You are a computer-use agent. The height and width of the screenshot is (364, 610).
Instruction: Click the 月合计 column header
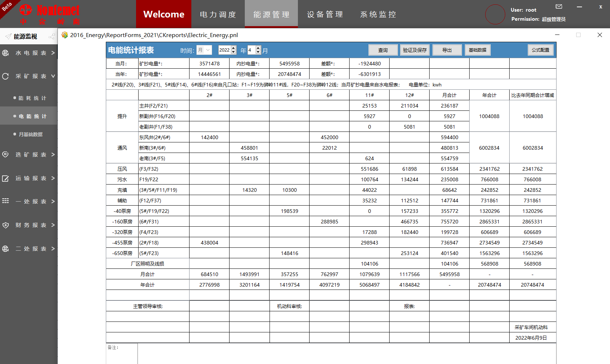pos(450,95)
